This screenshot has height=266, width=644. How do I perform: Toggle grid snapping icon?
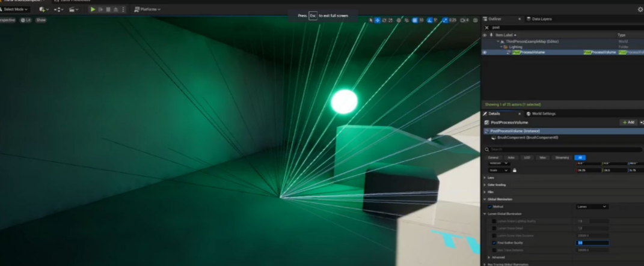[415, 20]
